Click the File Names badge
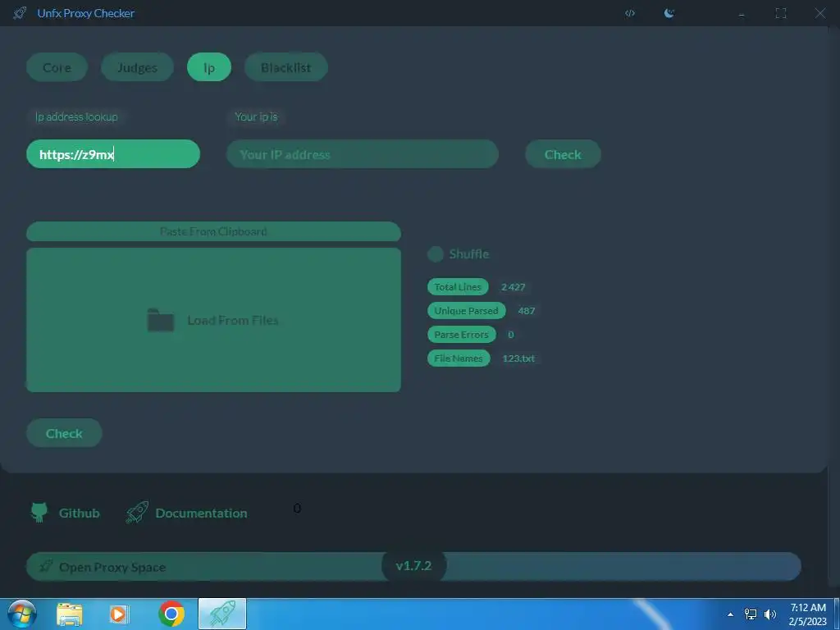 click(458, 358)
